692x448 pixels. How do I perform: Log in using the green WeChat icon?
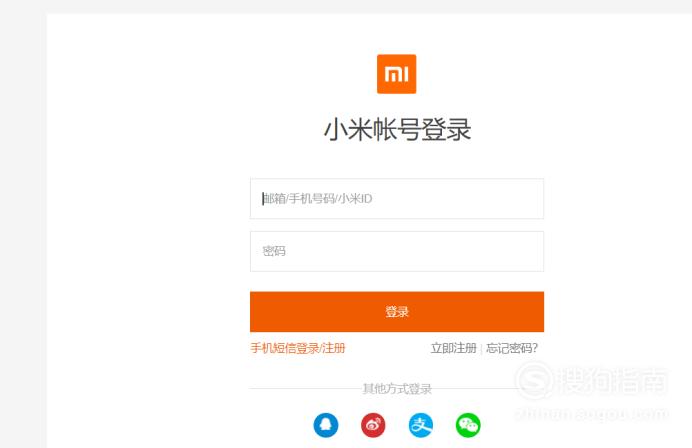click(468, 425)
